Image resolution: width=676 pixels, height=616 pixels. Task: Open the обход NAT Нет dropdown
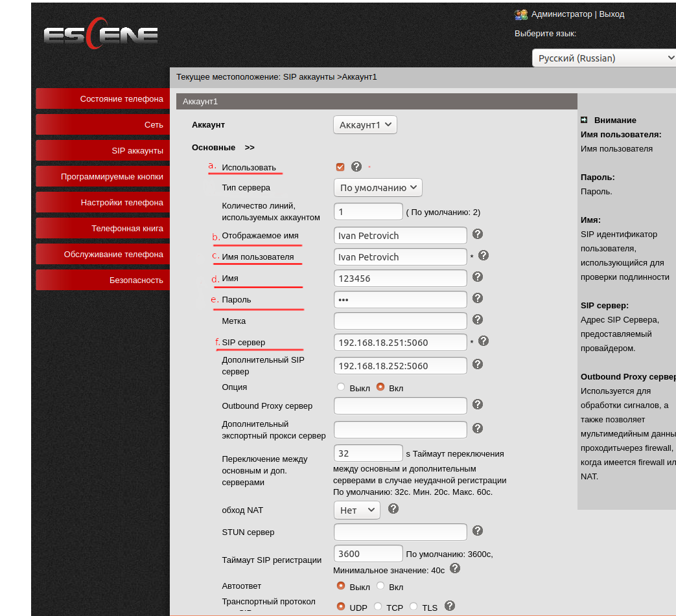[x=357, y=510]
